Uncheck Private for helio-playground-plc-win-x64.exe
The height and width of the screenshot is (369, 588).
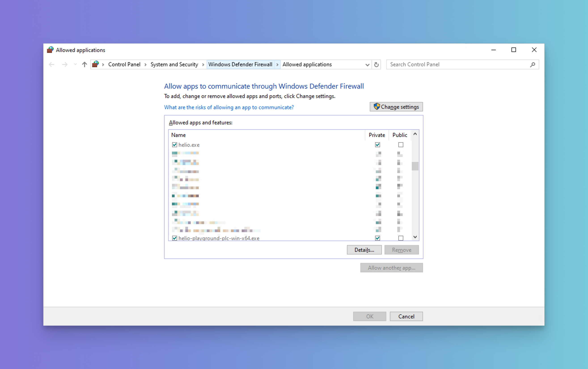[x=377, y=238]
